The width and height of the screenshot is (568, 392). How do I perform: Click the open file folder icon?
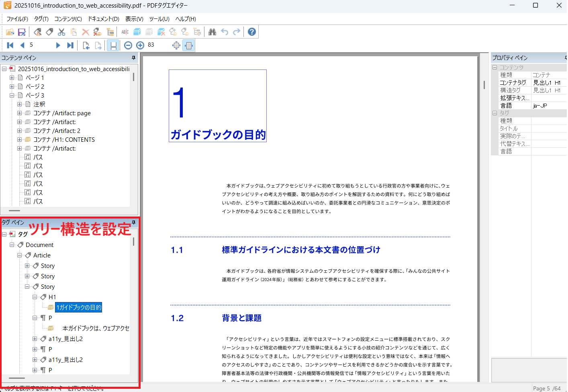click(10, 32)
